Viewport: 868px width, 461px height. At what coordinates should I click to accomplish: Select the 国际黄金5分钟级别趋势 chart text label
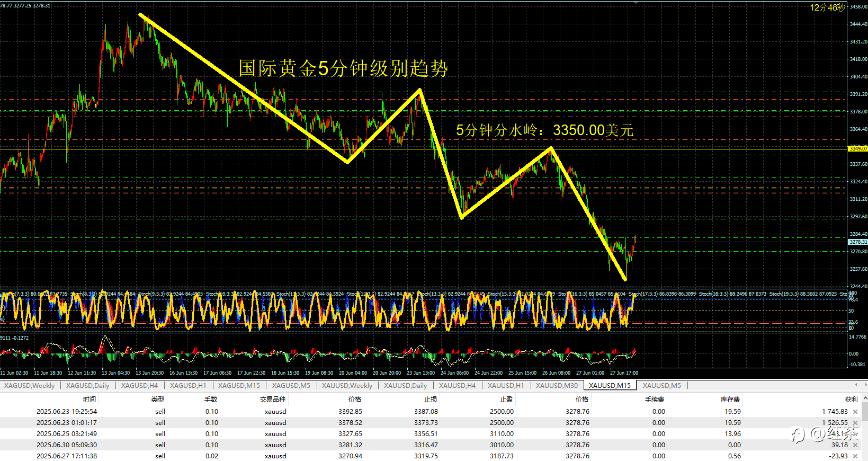pyautogui.click(x=343, y=68)
